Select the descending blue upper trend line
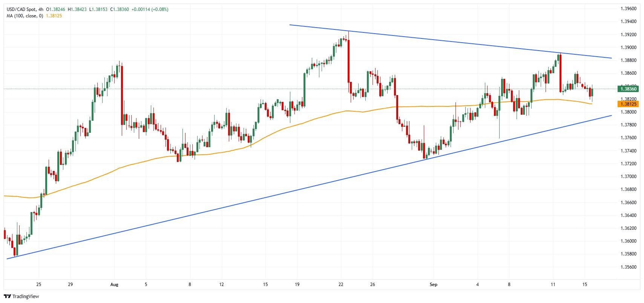Viewport: 644px width, 303px height. coord(450,42)
